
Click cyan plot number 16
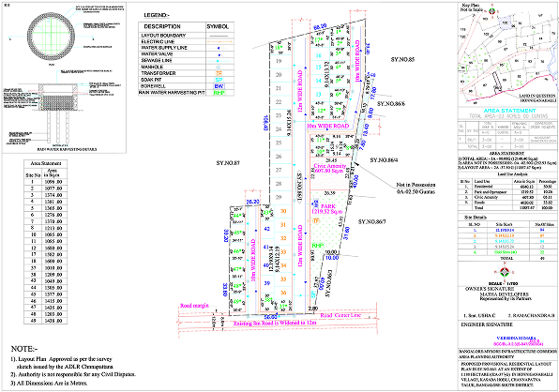[318, 55]
